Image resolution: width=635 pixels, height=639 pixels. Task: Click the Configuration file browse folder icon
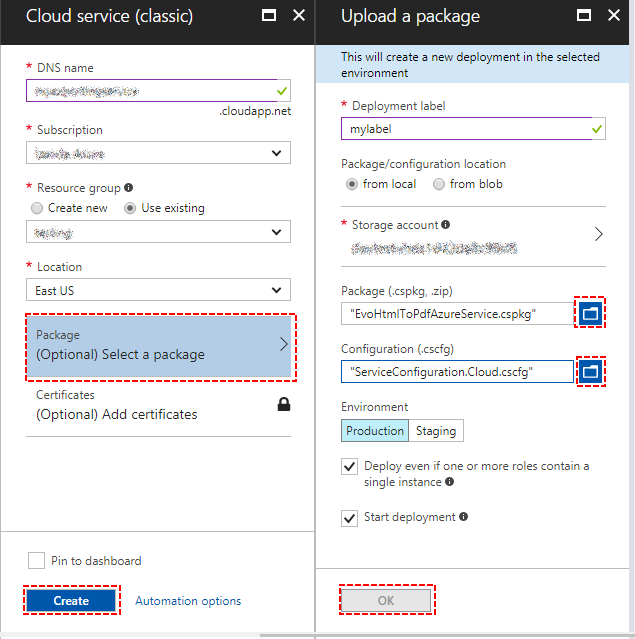click(x=590, y=371)
